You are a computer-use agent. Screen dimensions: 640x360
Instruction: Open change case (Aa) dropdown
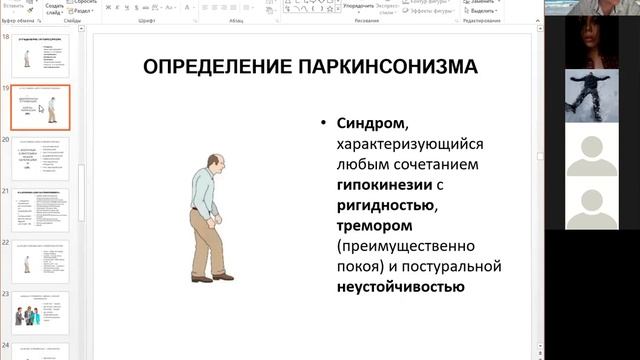pyautogui.click(x=171, y=7)
